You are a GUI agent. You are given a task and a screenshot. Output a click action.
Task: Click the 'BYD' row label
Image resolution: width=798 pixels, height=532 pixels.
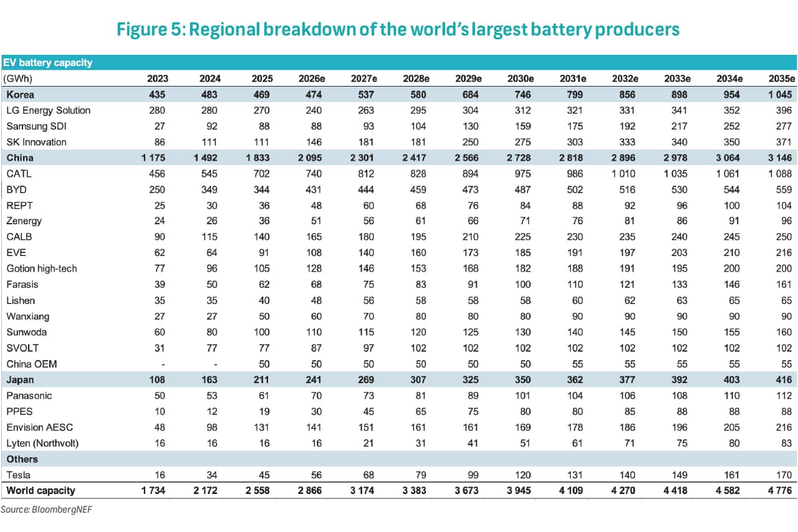click(x=16, y=189)
